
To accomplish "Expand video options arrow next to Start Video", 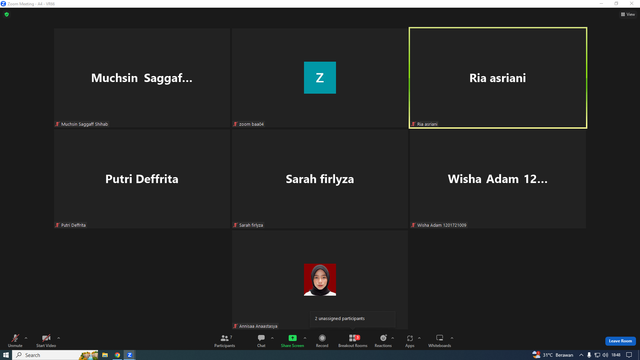I will click(58, 338).
